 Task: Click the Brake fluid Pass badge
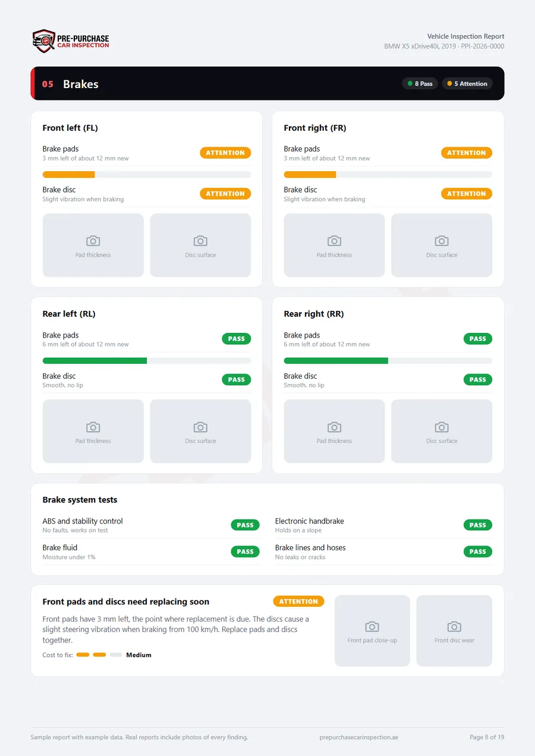[246, 552]
